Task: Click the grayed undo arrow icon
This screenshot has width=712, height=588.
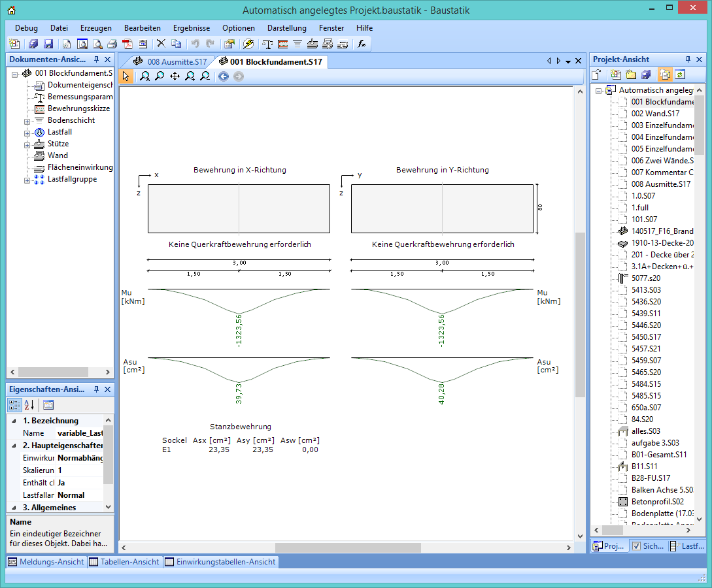Action: pos(195,44)
